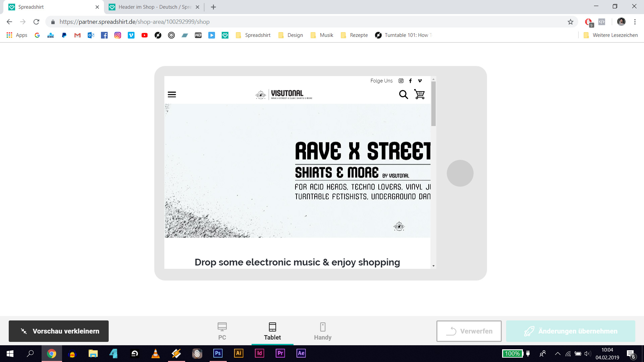Switch preview to Handy view
The width and height of the screenshot is (644, 362).
[x=323, y=331]
